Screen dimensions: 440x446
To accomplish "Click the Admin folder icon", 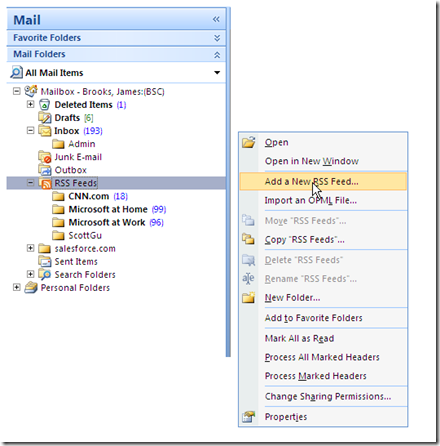I will (x=58, y=144).
